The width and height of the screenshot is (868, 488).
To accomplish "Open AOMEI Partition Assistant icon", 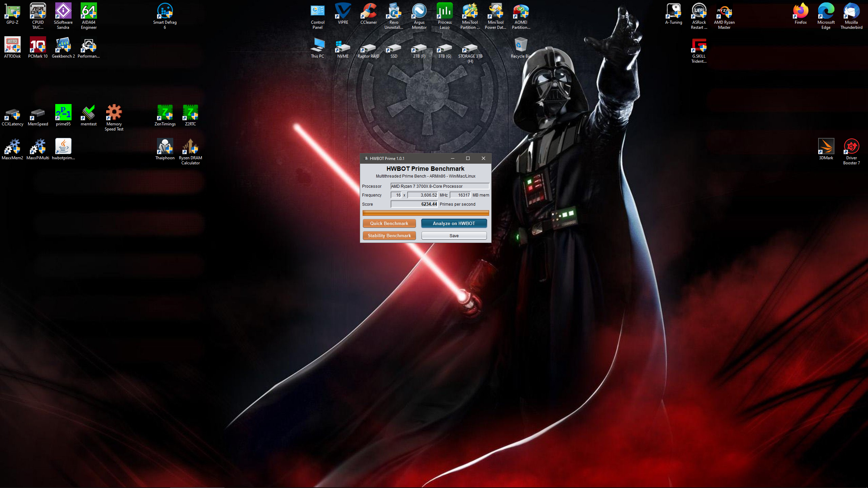I will coord(521,16).
